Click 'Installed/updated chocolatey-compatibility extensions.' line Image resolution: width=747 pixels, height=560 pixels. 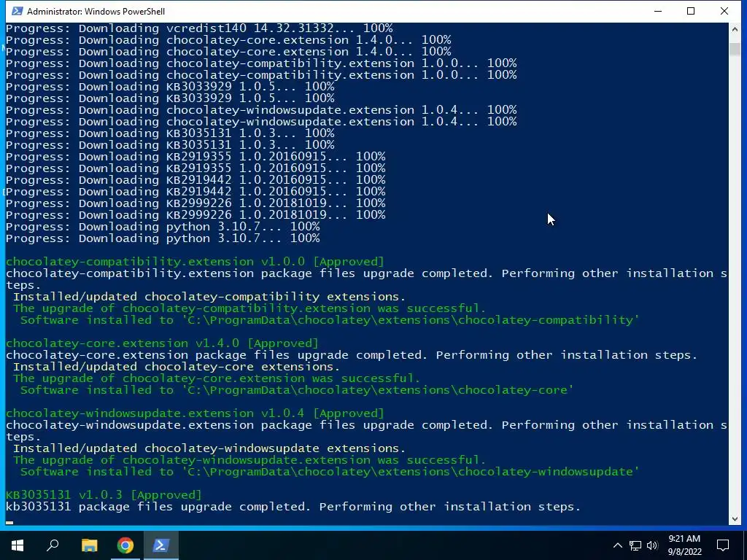(209, 297)
